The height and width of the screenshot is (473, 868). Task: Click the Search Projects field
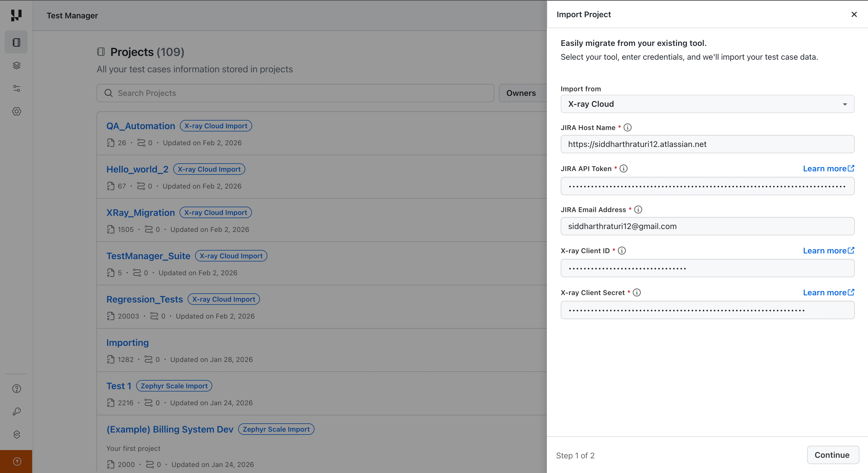[x=295, y=93]
